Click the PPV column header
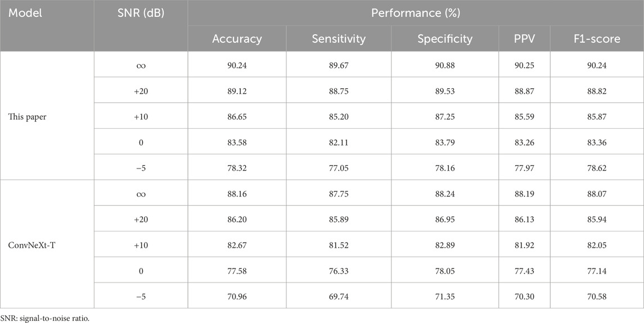Viewport: 644px width, 323px height. pyautogui.click(x=525, y=39)
